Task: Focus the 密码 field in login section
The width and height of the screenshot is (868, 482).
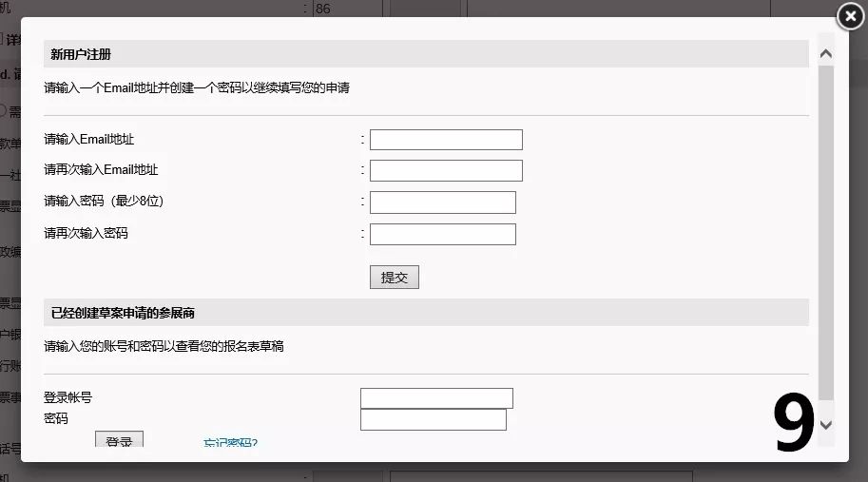Action: 433,419
